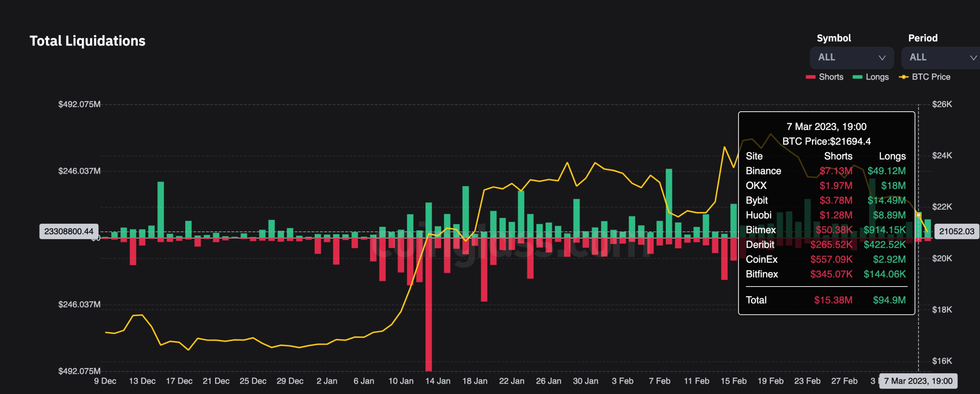Screen dimensions: 980x394
Task: Click the 7 Feb x-axis date label
Action: 660,381
